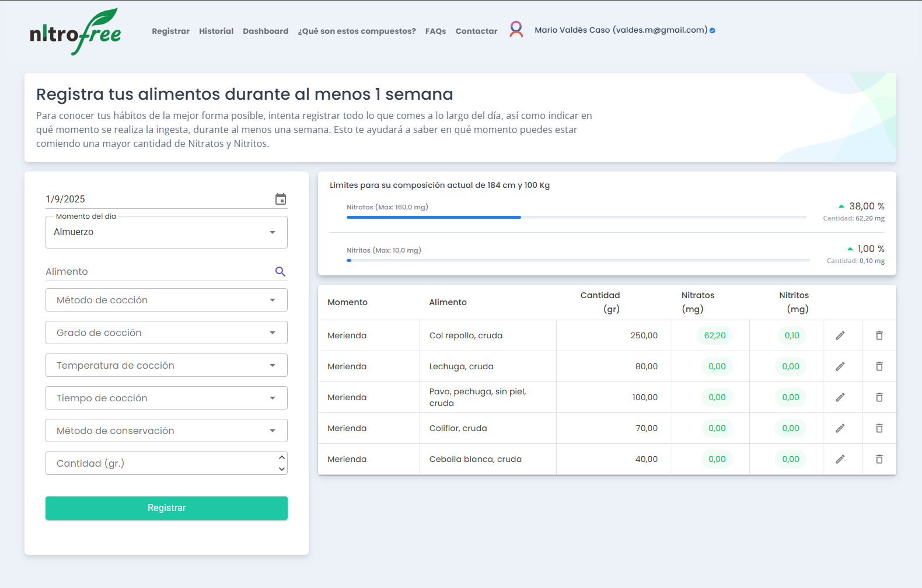The image size is (922, 588).
Task: Edit the Pavo, pechuga entry
Action: pos(840,397)
